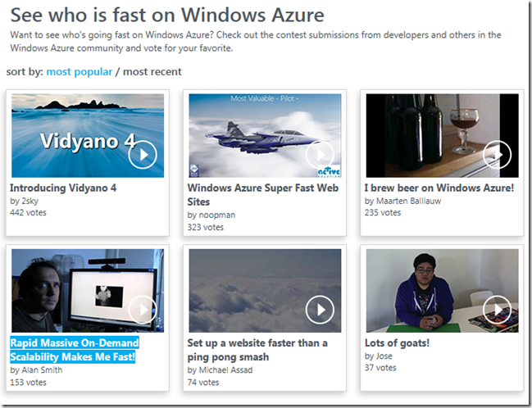The image size is (532, 408).
Task: Click the 74 votes count
Action: click(203, 383)
